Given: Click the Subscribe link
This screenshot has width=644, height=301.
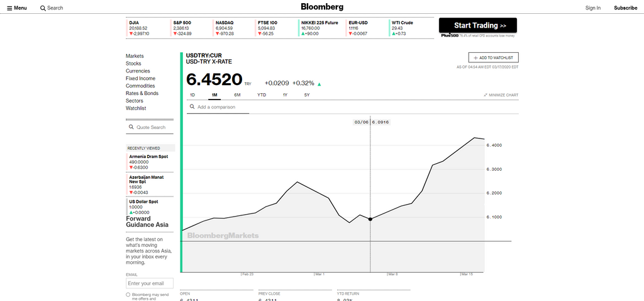Looking at the screenshot, I should (x=626, y=8).
